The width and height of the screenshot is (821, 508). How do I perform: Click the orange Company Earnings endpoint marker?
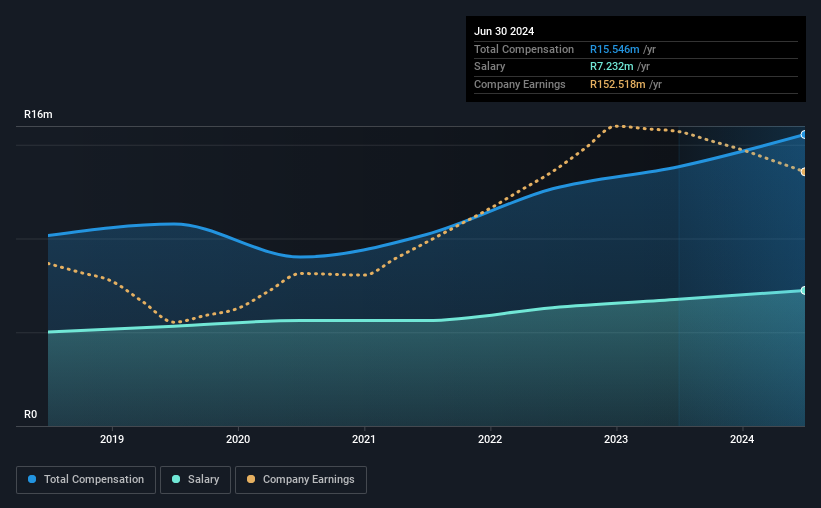point(803,172)
